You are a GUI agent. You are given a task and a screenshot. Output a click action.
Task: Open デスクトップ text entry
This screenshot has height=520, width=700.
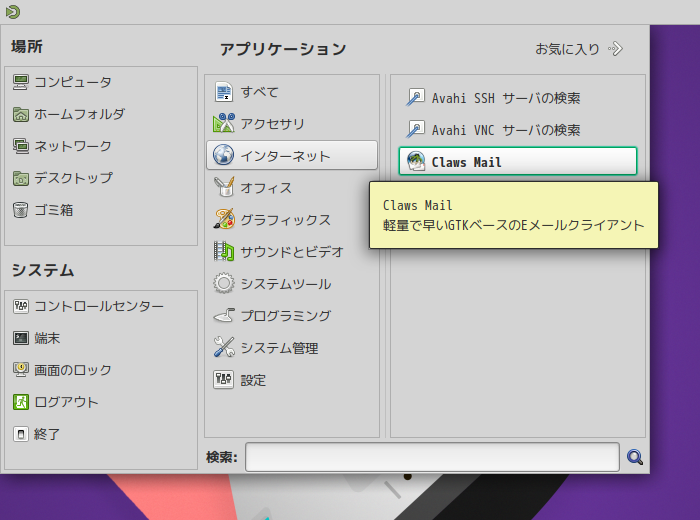[73, 178]
